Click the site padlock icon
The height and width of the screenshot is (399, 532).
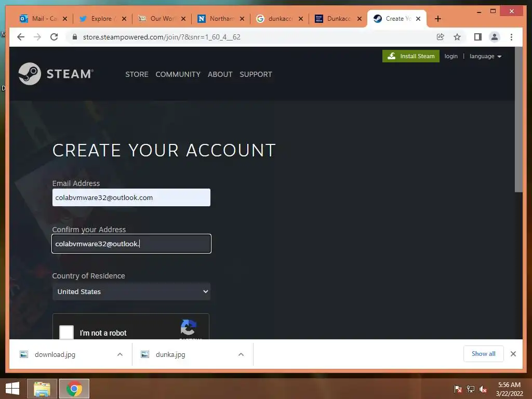[75, 37]
